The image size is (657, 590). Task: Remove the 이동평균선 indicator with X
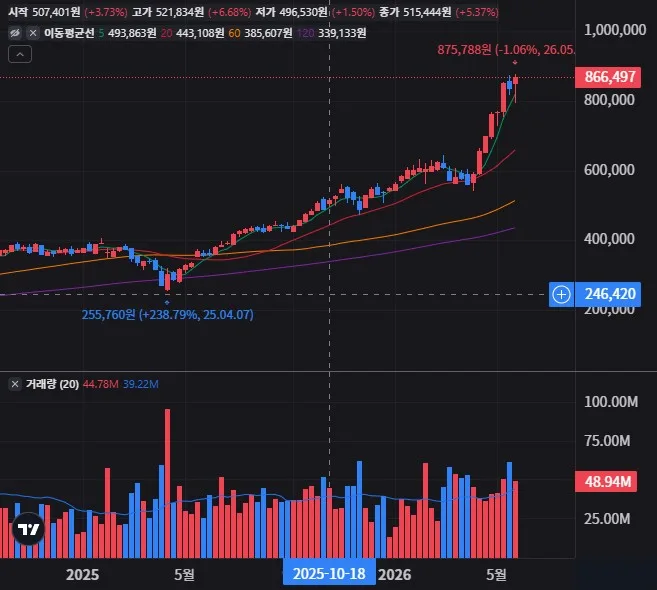tap(33, 33)
